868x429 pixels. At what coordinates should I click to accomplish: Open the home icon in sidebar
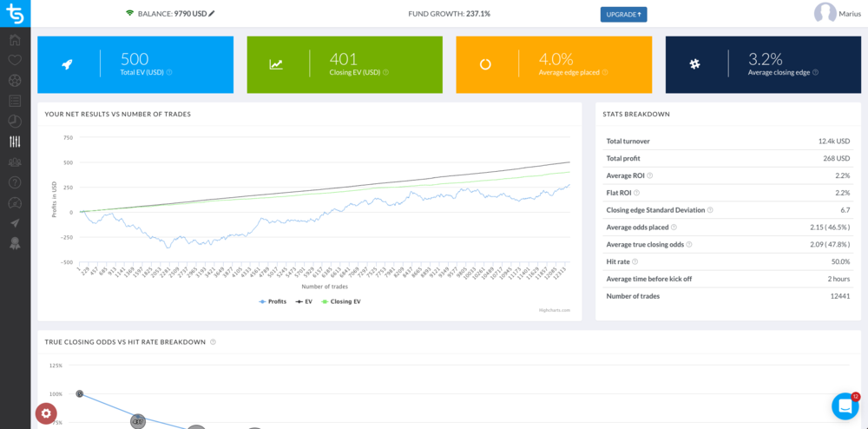coord(15,40)
